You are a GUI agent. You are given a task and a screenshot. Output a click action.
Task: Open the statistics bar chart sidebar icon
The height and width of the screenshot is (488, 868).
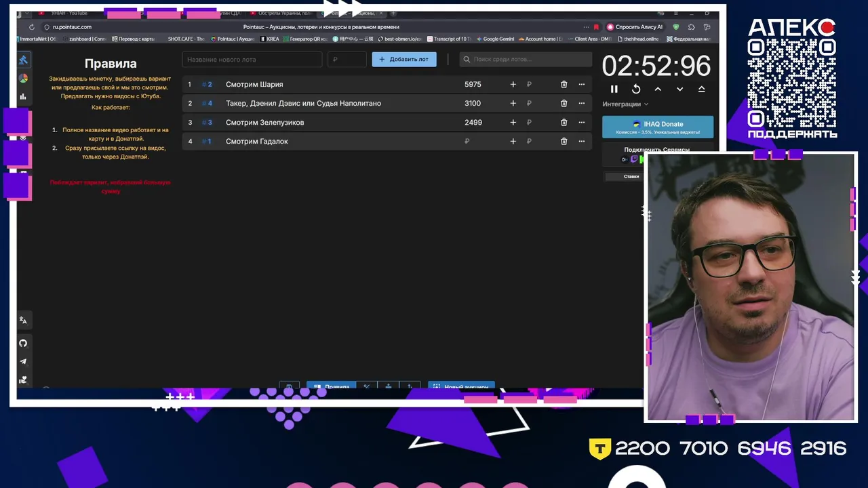tap(23, 96)
